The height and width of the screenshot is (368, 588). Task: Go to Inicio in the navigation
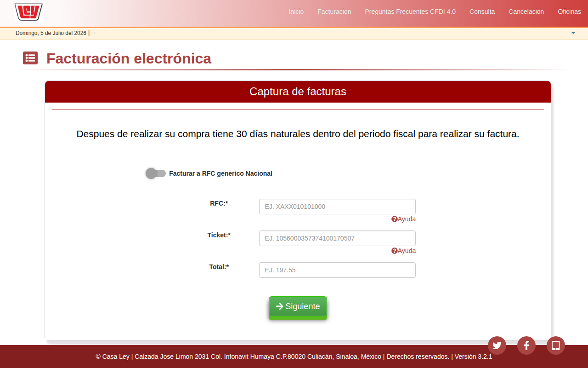296,11
